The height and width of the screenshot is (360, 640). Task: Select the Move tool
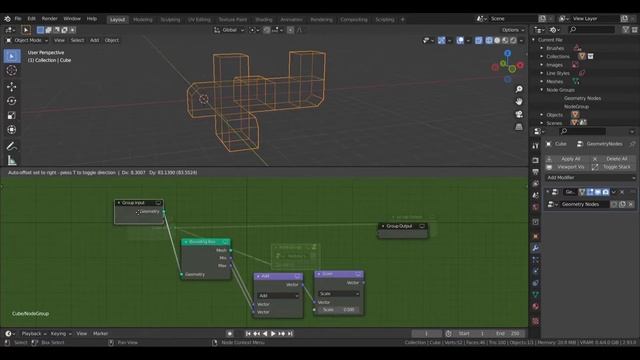[11, 87]
